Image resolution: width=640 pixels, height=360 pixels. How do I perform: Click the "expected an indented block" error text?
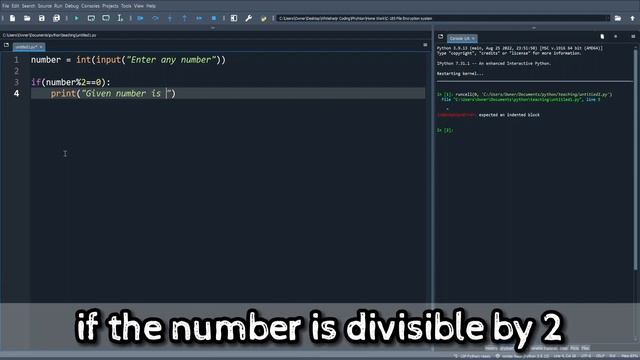coord(509,115)
